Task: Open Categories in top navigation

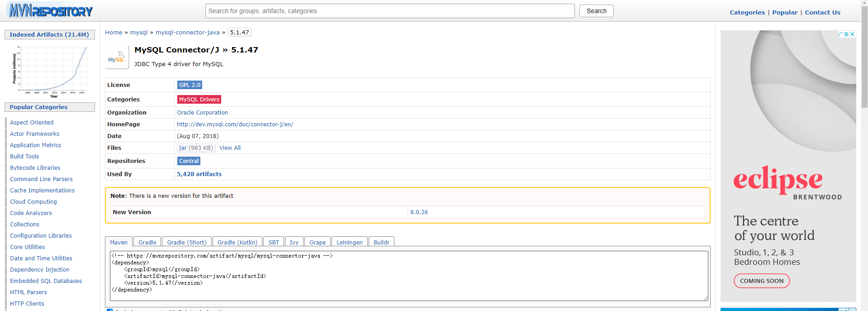Action: (x=747, y=12)
